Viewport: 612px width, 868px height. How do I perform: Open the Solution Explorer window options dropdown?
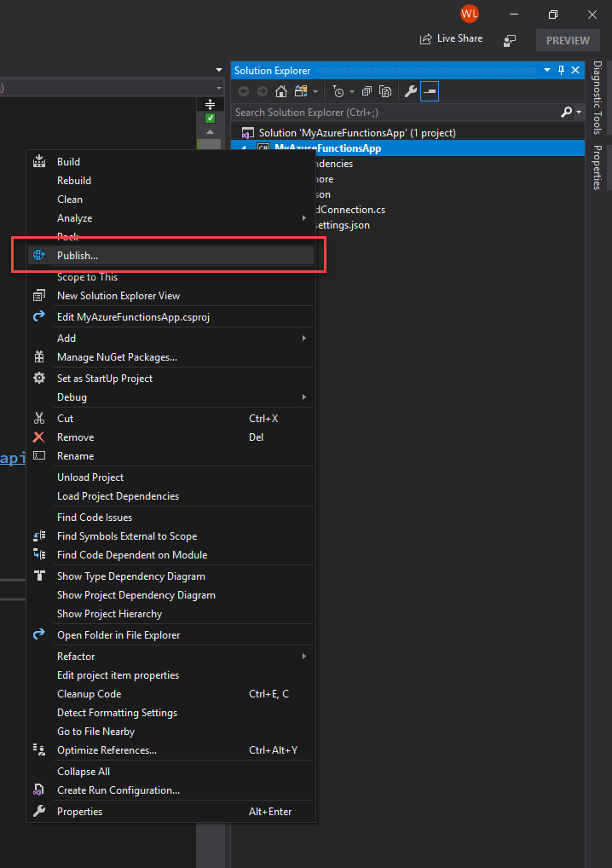[x=547, y=70]
